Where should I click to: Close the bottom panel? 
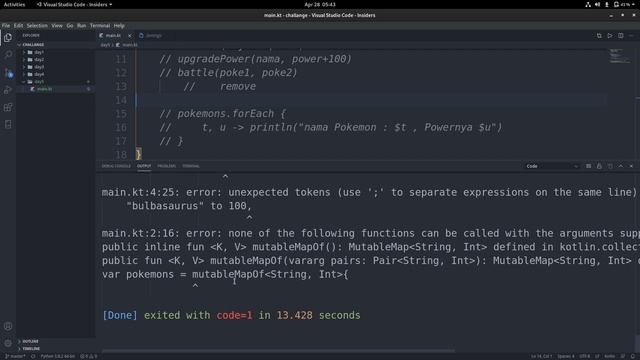[x=631, y=166]
